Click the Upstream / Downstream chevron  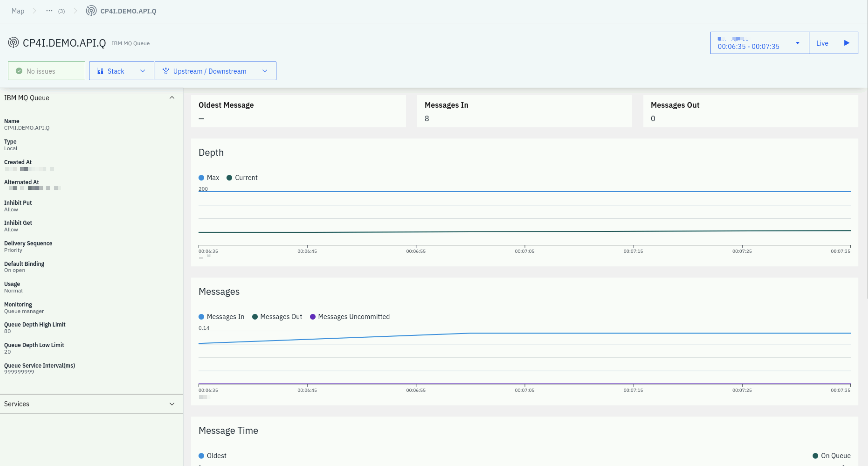click(x=265, y=71)
